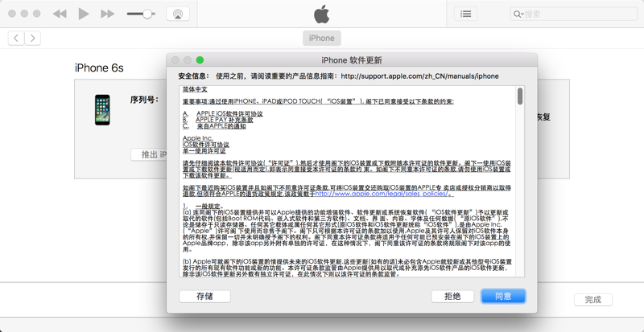The height and width of the screenshot is (332, 644).
Task: Click the 简体中文 line in license
Action: [x=195, y=89]
